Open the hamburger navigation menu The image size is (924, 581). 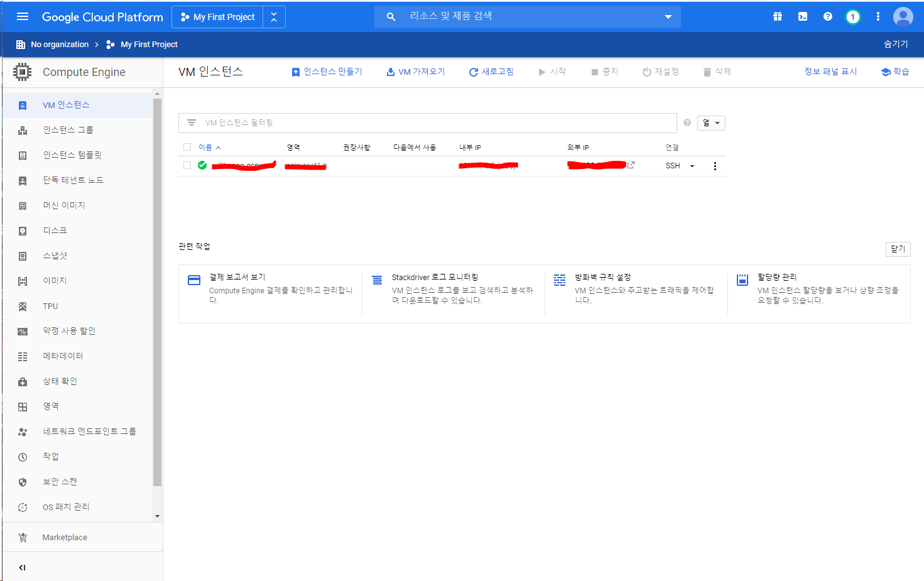23,17
